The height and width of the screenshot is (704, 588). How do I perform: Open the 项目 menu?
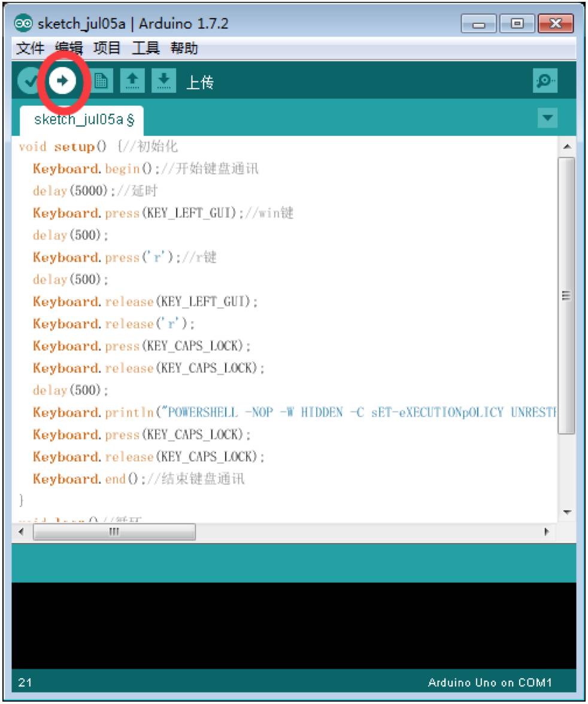(107, 48)
